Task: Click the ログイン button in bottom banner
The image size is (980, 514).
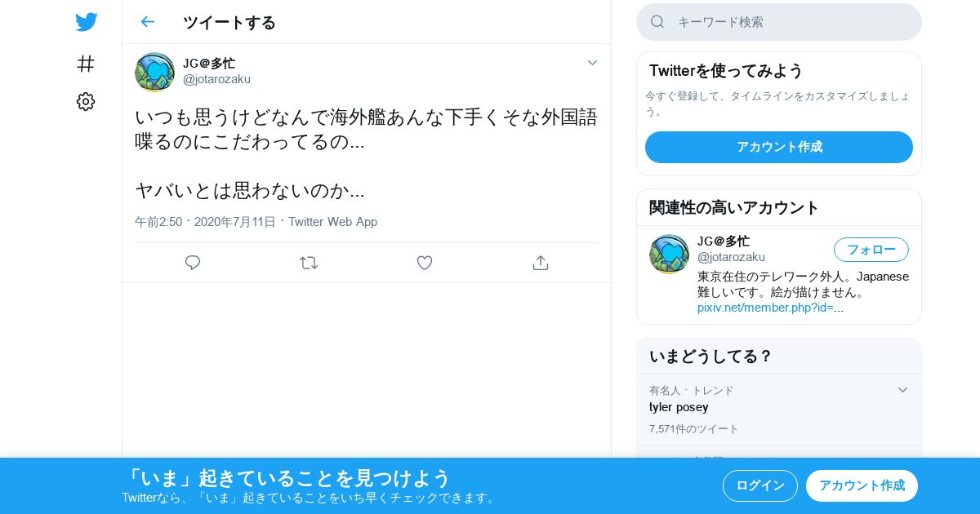Action: point(760,485)
